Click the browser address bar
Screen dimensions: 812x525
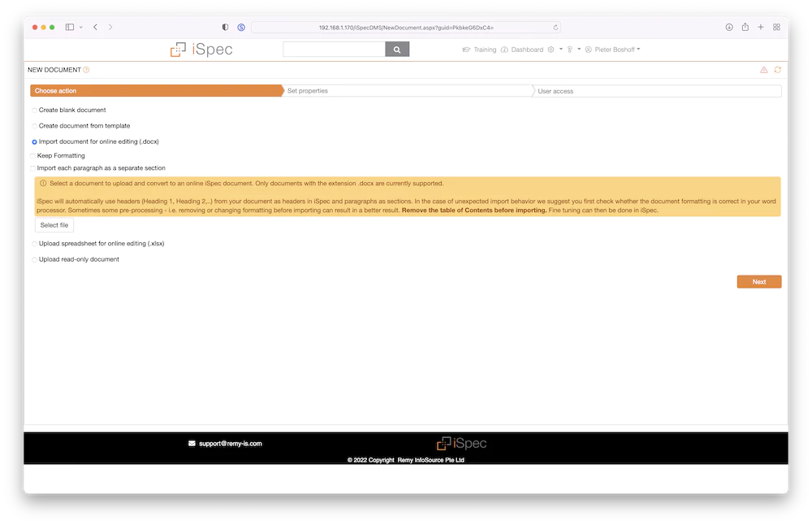(405, 28)
